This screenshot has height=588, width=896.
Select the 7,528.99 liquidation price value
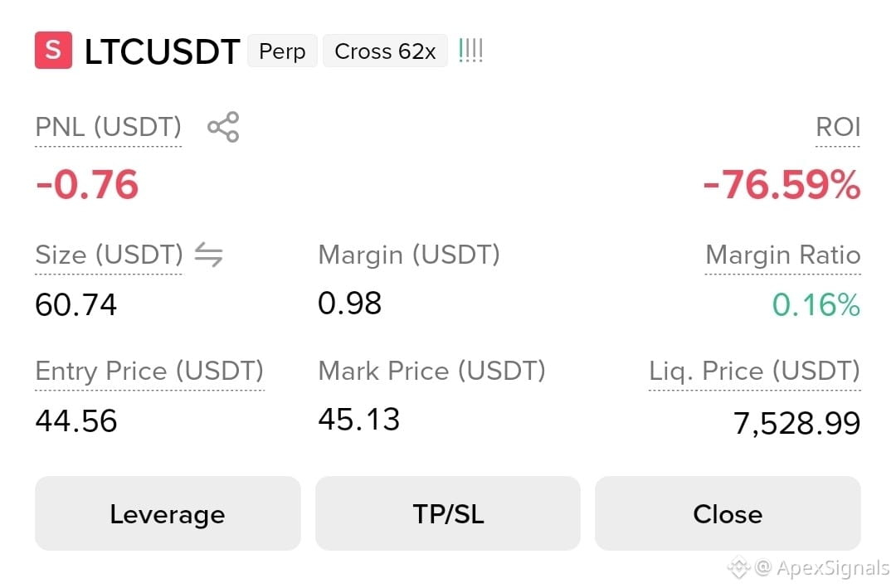(x=796, y=424)
